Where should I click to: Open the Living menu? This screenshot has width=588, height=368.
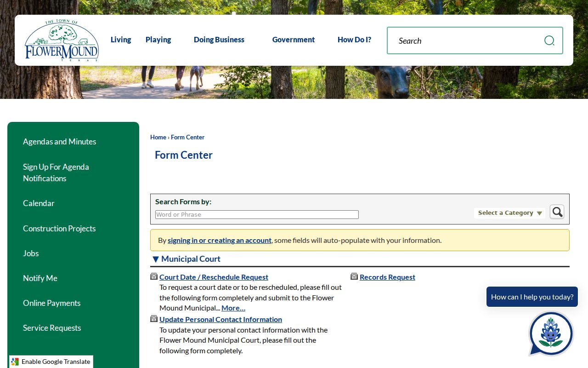[x=121, y=40]
